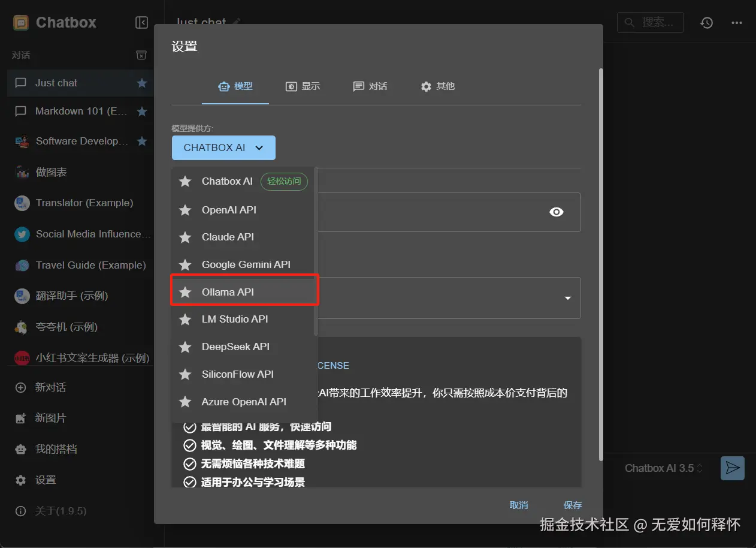The width and height of the screenshot is (756, 548).
Task: Select DeepSeek API provider option
Action: (243, 347)
